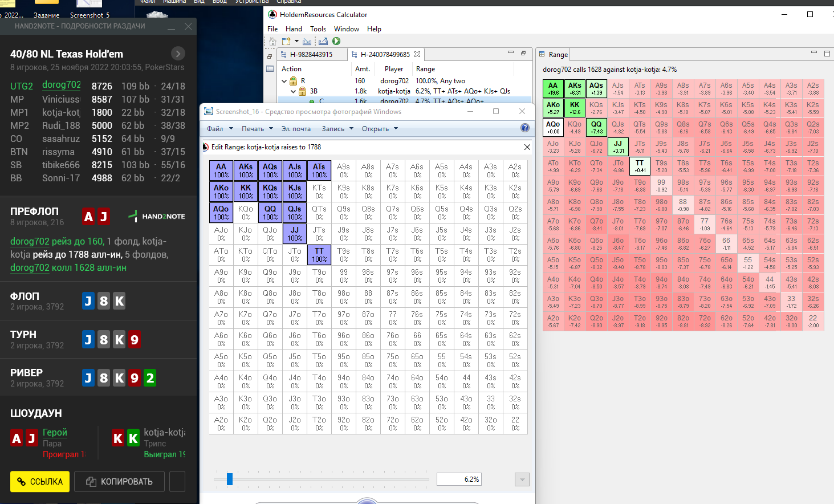Click the HAND2NOTE logo in preflop section
Viewport: 834px width, 504px height.
[157, 216]
